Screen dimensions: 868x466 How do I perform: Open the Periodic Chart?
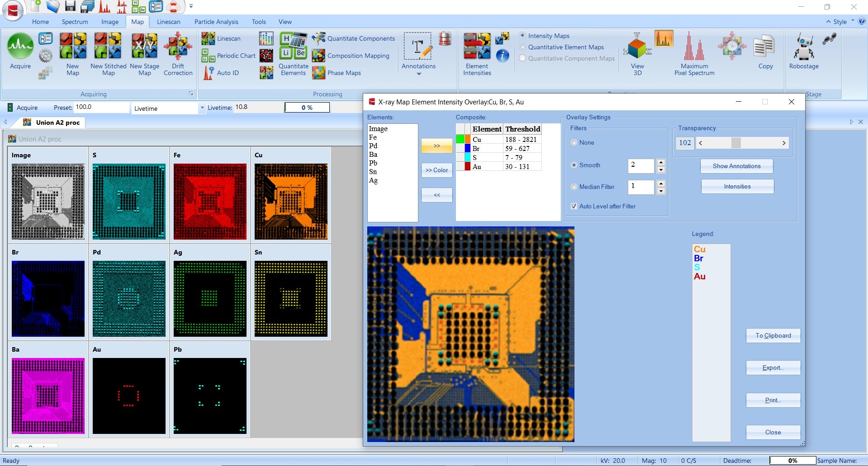tap(229, 56)
